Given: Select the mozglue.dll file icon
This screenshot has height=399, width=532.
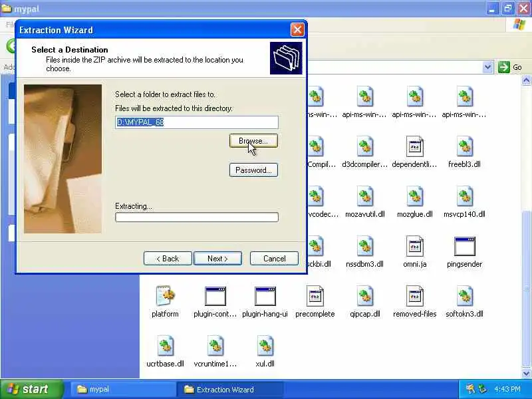Looking at the screenshot, I should (414, 196).
